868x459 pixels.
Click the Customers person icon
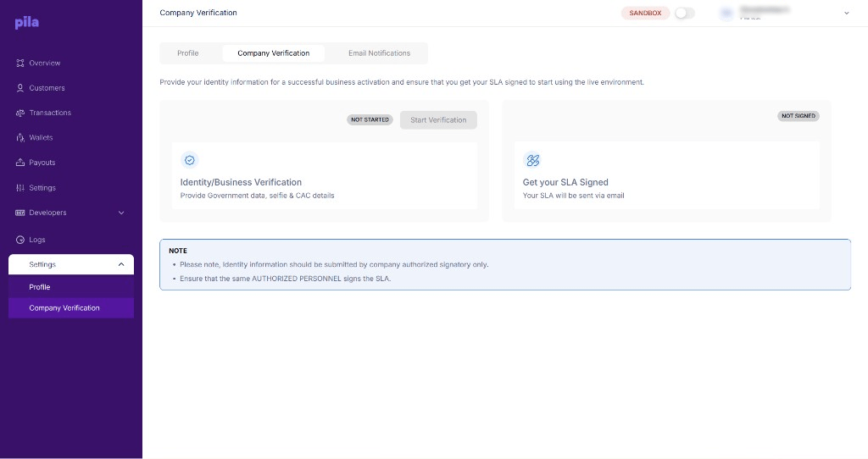(x=20, y=88)
